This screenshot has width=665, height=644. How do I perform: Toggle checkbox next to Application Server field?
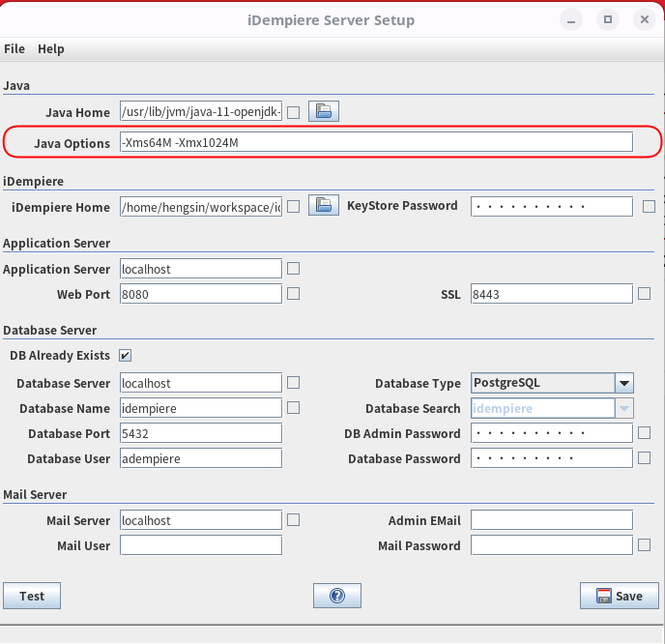tap(294, 269)
